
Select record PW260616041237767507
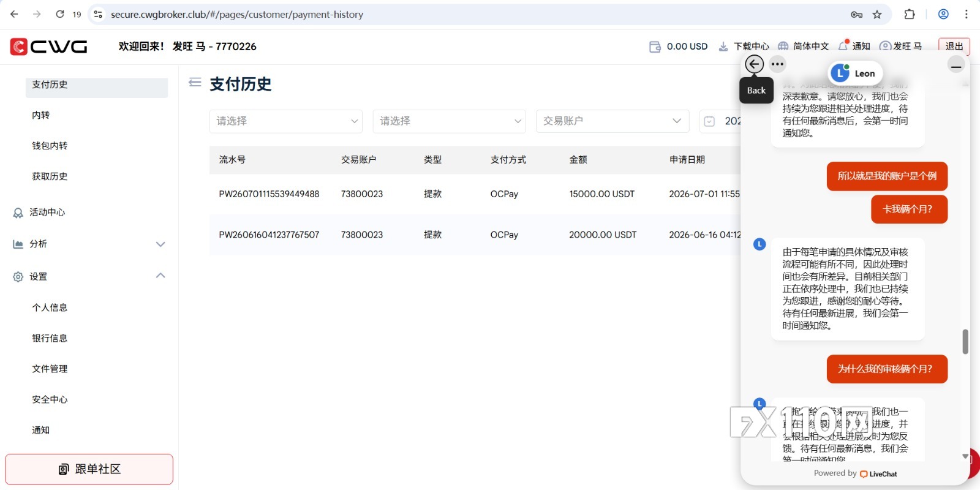(x=269, y=235)
